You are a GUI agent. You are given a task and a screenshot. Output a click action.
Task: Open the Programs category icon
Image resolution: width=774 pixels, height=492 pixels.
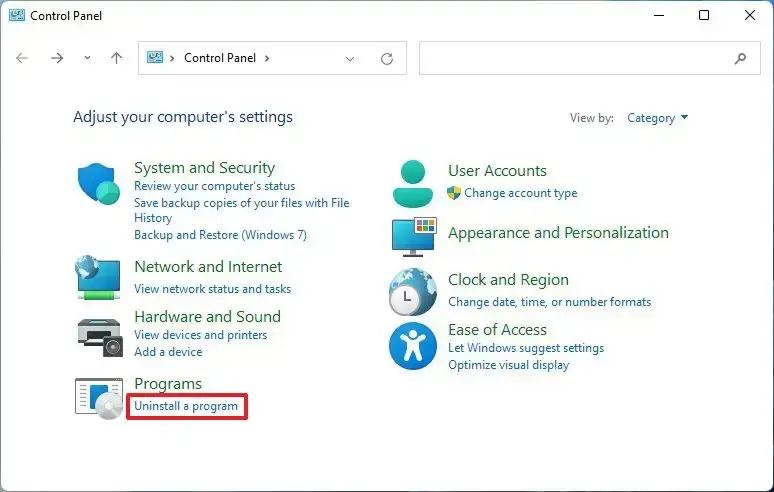(99, 396)
